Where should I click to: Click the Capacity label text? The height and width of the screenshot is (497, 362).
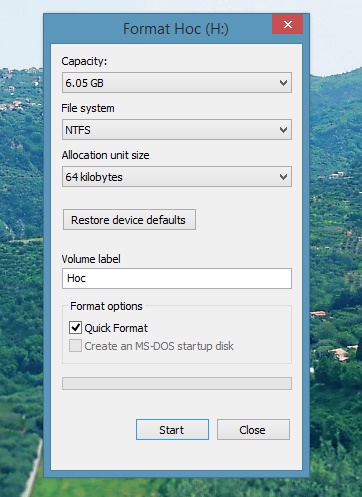(84, 61)
